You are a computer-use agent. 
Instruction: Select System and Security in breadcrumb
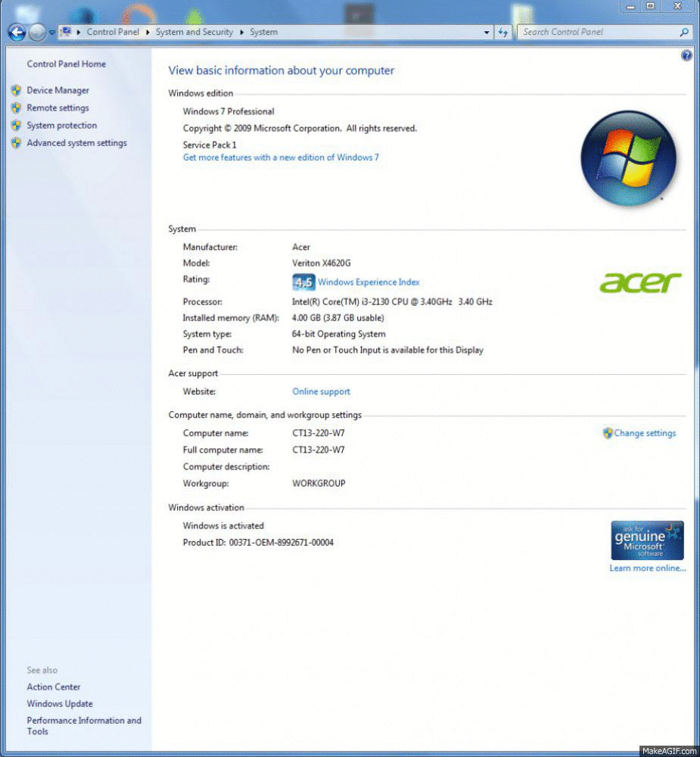click(194, 33)
